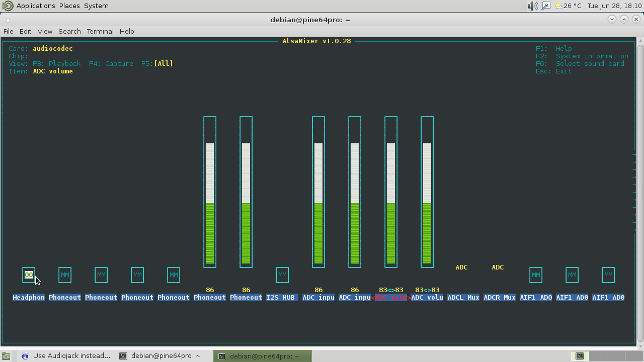
Task: Toggle the I2S HUB mute box
Action: click(282, 275)
